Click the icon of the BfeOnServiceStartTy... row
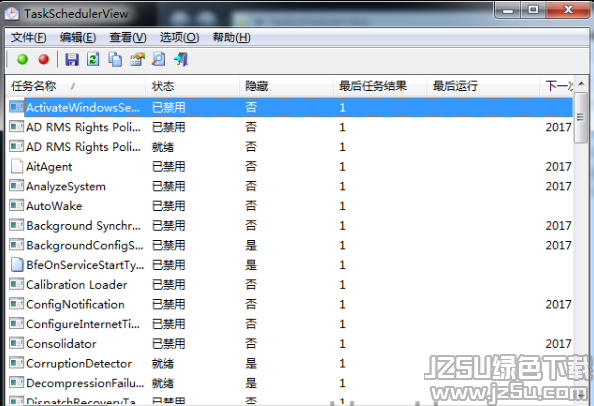The width and height of the screenshot is (594, 406). (x=17, y=265)
